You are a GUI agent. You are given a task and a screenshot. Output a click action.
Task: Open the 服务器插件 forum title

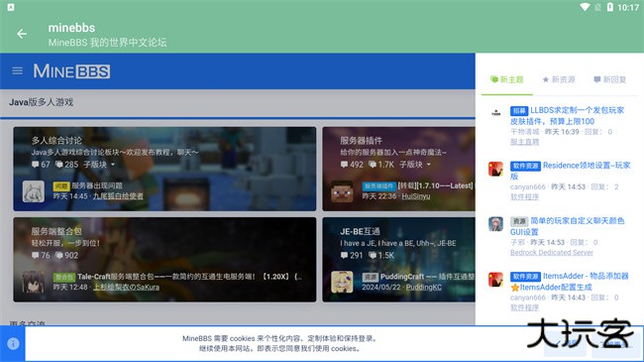tap(361, 140)
